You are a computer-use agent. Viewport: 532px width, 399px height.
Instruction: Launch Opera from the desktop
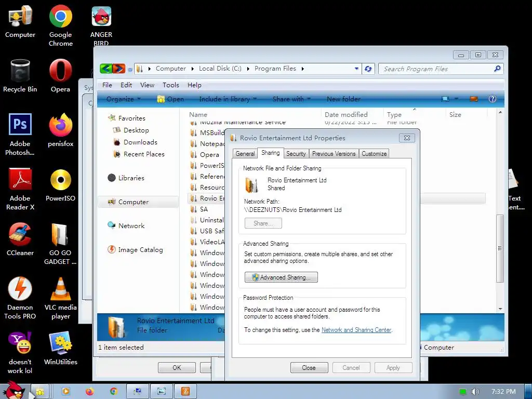pos(60,76)
